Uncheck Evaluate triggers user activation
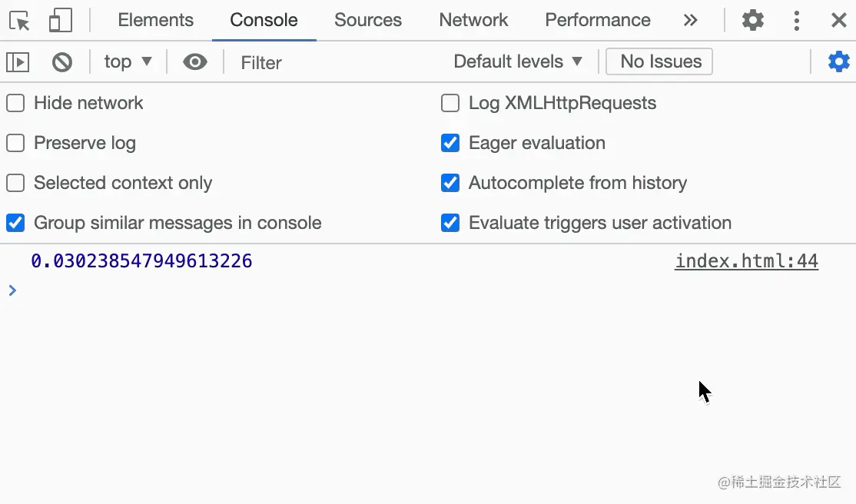 point(450,223)
